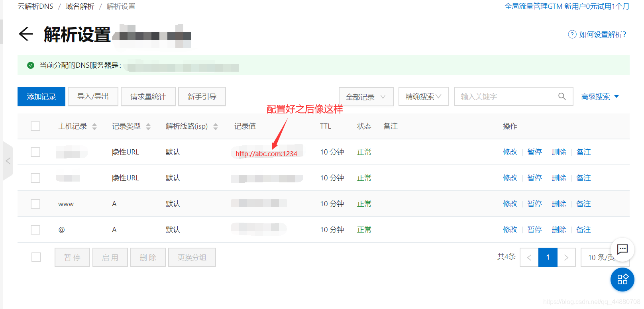Check the http://abc.com:1234 record row
Viewport: 644px width, 309px height.
(x=35, y=152)
